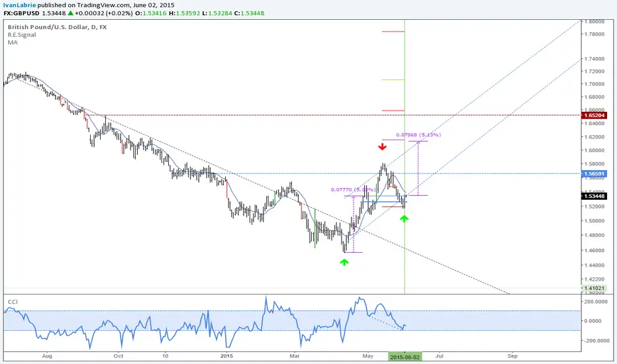Click the 200.0000 CCI axis value
Screen dimensions: 617x364
597,301
